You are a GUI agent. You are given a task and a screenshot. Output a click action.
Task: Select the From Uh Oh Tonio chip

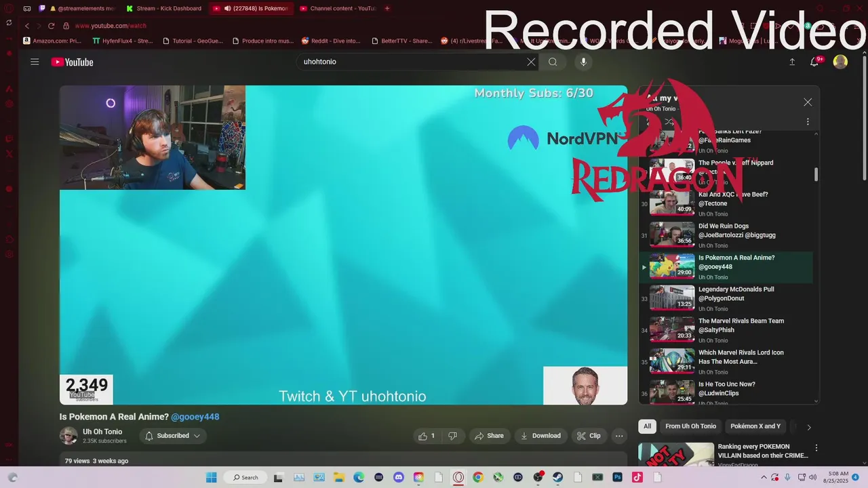click(690, 426)
